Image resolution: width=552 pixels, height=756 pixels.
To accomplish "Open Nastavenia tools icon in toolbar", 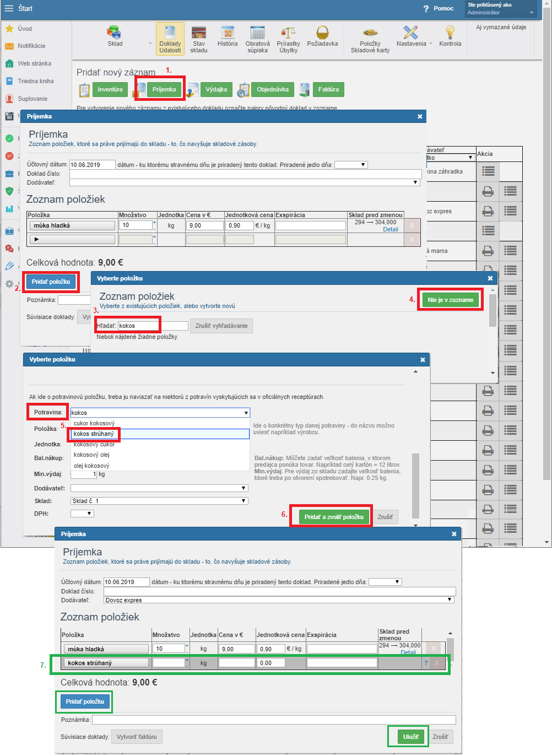I will 411,36.
